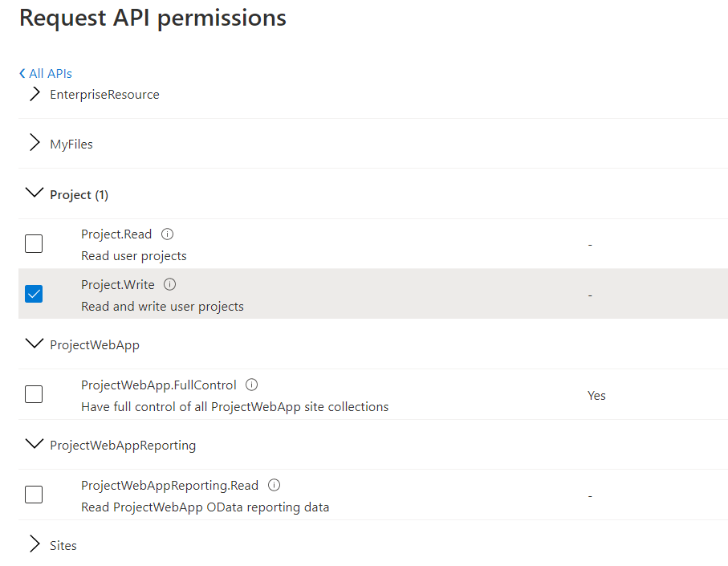Check the Project.Read permission checkbox

34,243
